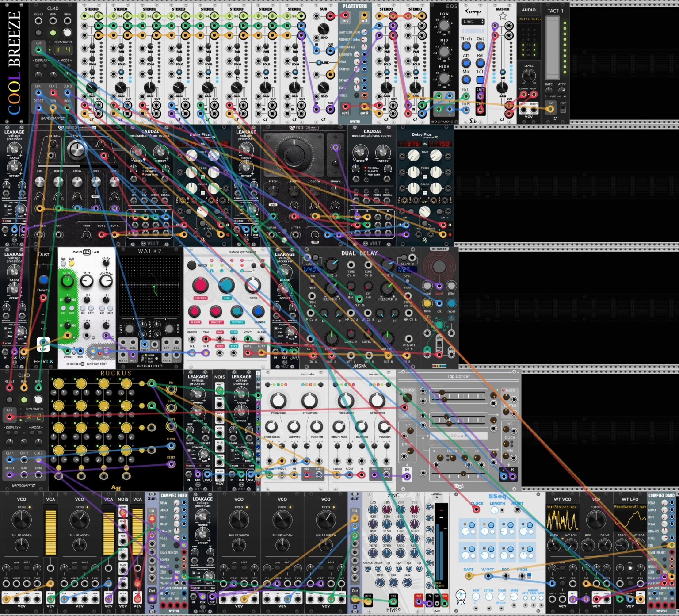Toggle the FREEZE button on texture synthesizer
Image resolution: width=679 pixels, height=616 pixels.
point(191,265)
